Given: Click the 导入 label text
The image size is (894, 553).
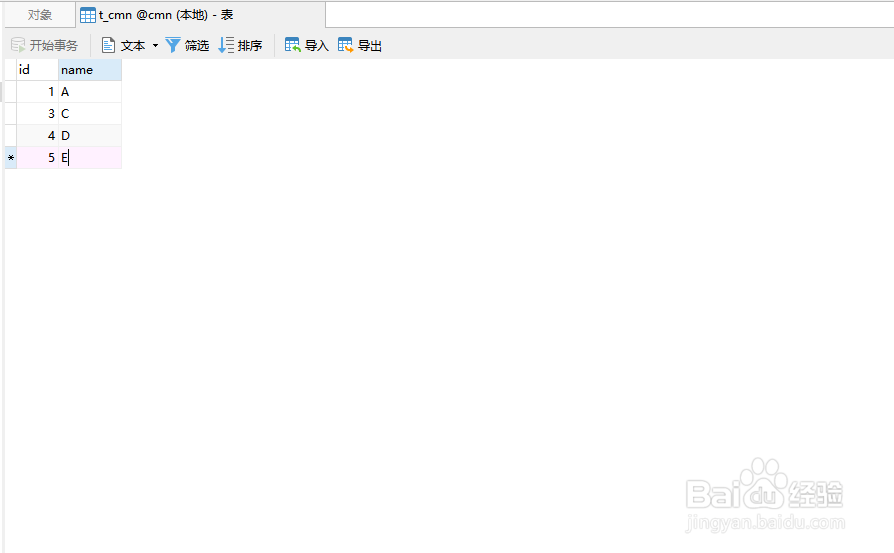Looking at the screenshot, I should pos(316,46).
